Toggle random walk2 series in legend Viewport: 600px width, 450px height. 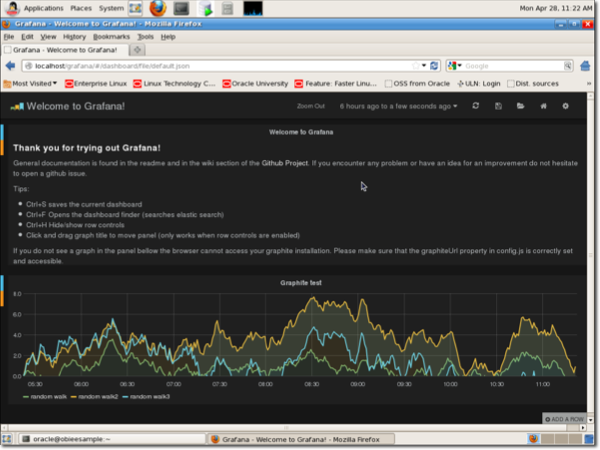tap(98, 397)
